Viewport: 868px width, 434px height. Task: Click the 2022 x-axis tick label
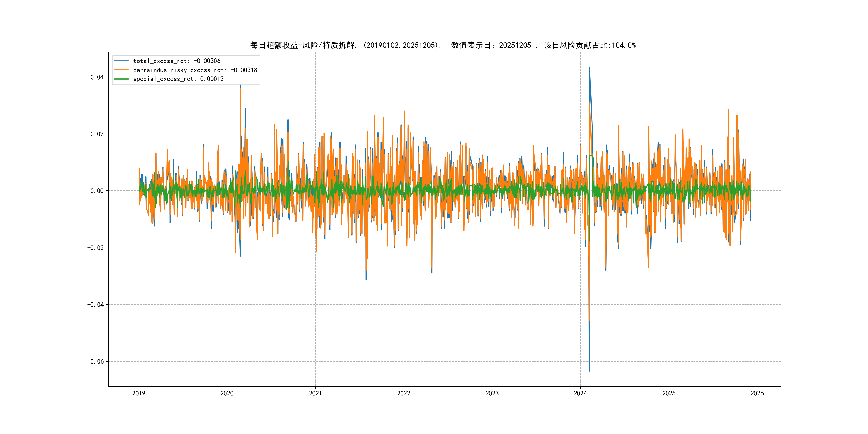pyautogui.click(x=404, y=393)
